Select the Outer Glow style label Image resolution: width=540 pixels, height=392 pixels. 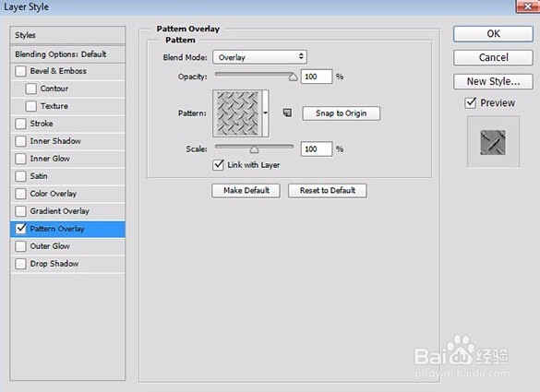(50, 246)
